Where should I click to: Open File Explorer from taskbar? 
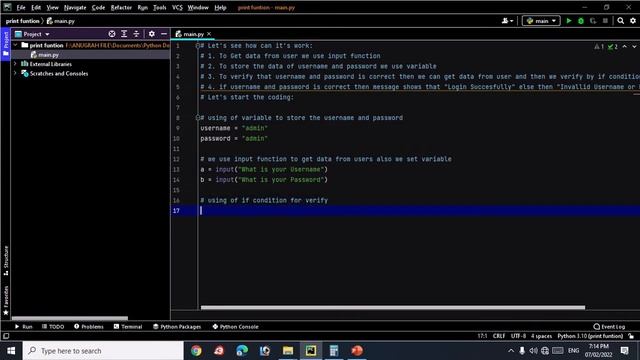[288, 351]
